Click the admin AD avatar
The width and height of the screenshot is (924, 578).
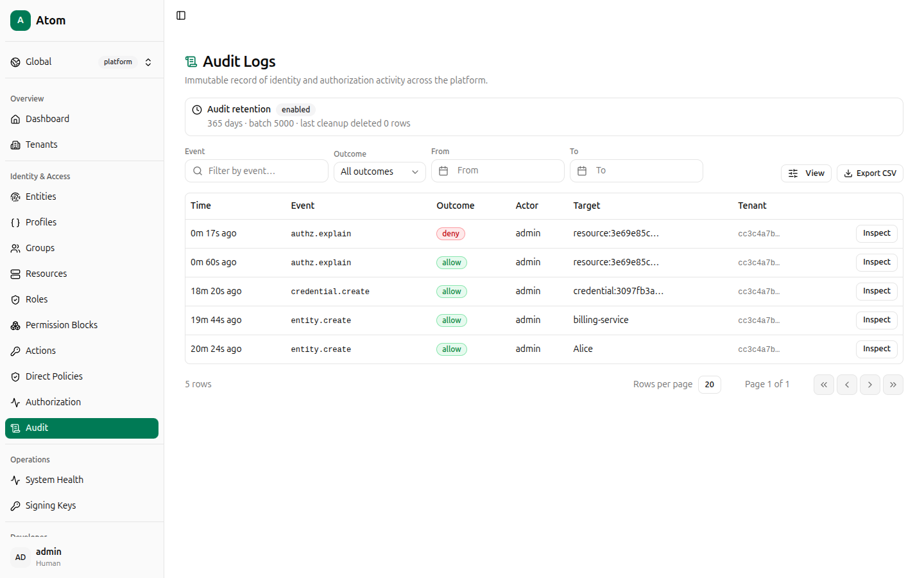tap(21, 557)
